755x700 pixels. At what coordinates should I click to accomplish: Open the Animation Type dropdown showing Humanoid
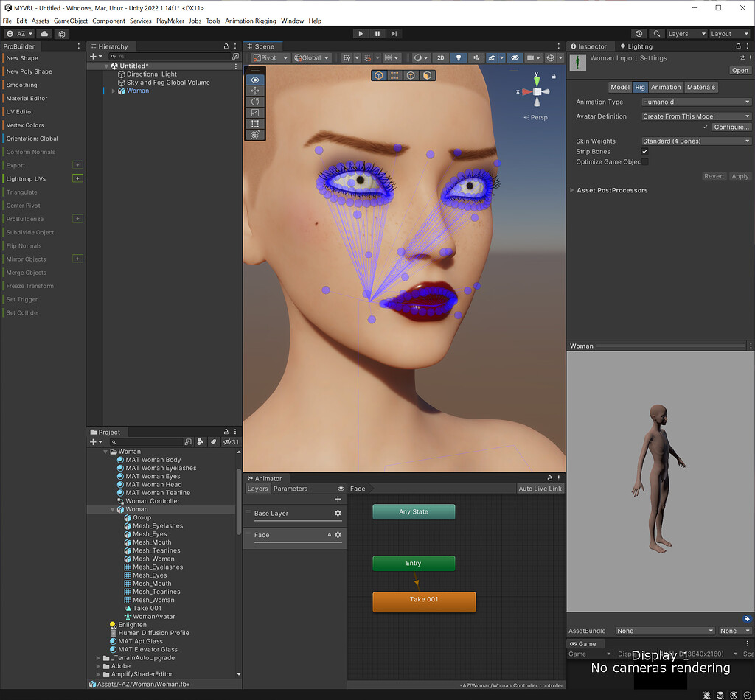(695, 102)
